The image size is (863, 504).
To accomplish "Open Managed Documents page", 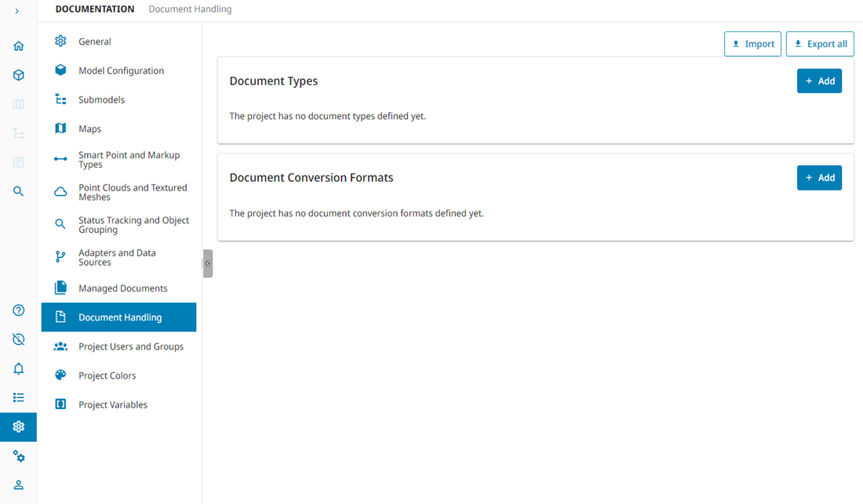I will pyautogui.click(x=118, y=288).
